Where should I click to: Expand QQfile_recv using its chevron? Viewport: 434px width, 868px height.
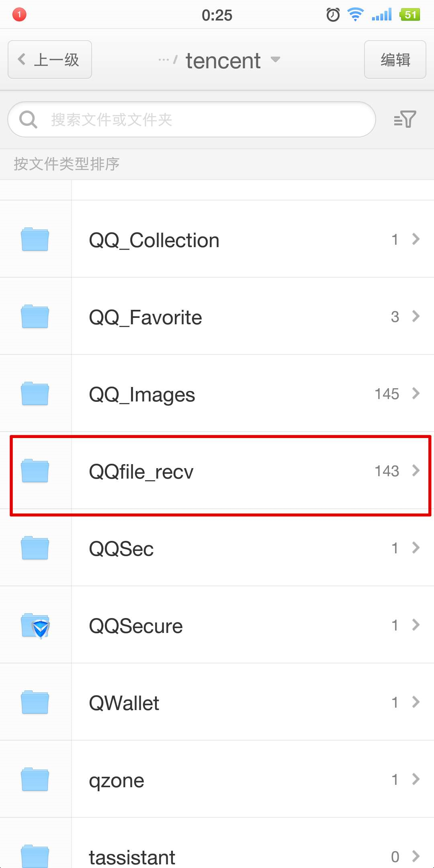tap(416, 471)
